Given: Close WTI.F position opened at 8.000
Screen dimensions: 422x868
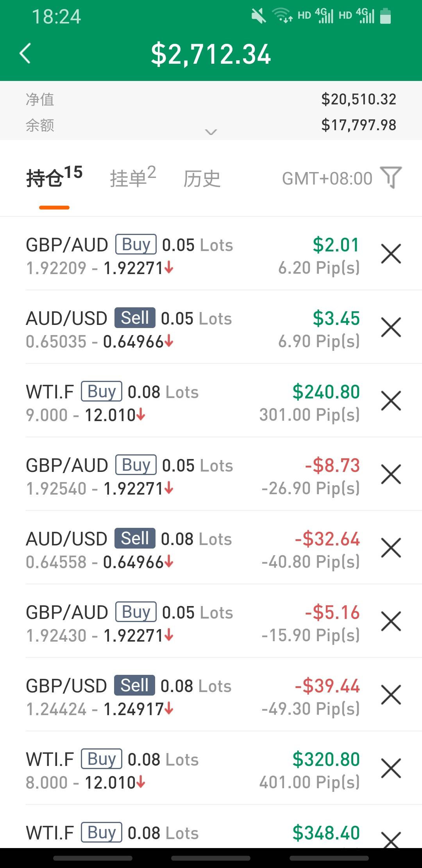Looking at the screenshot, I should click(391, 769).
